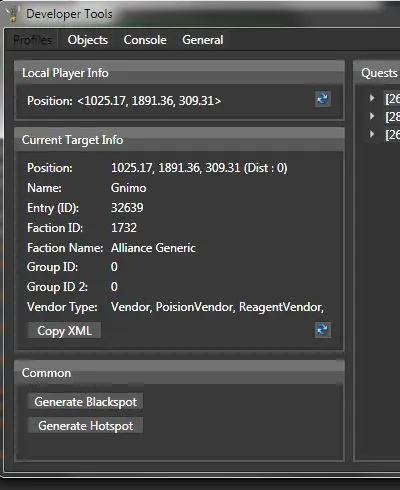Select the third quest item in list
This screenshot has width=400, height=490.
click(392, 135)
